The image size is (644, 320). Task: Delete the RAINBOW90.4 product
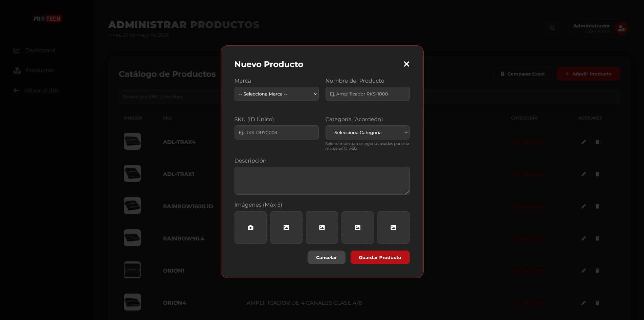click(597, 238)
